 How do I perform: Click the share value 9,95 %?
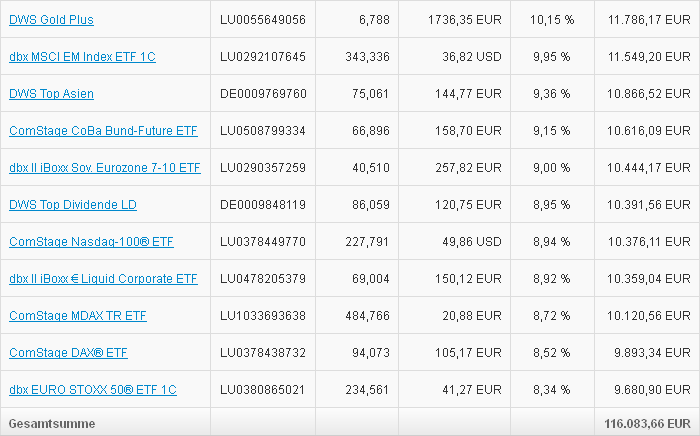click(x=552, y=57)
